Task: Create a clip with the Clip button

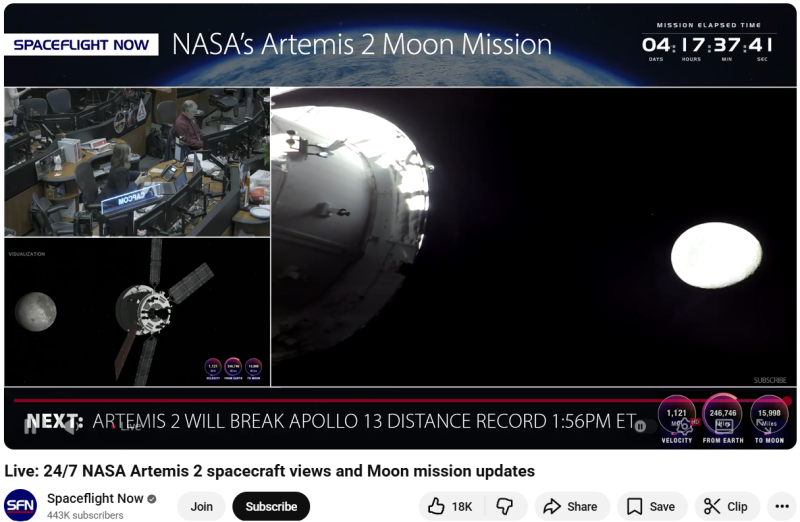Action: [727, 507]
